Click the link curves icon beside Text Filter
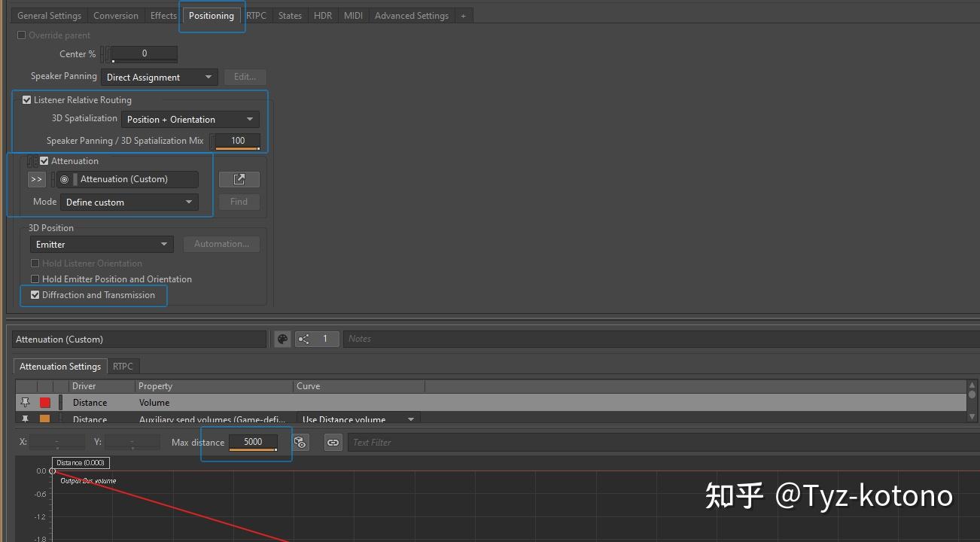980x542 pixels. click(333, 443)
